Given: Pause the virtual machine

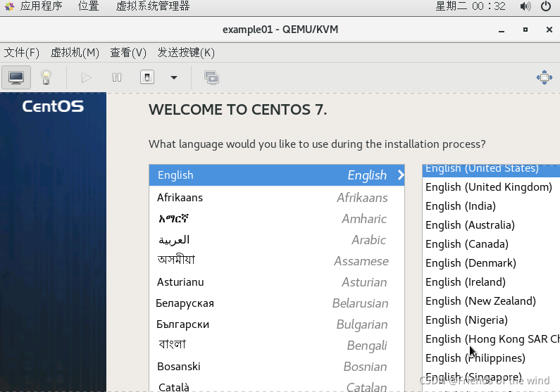Looking at the screenshot, I should pyautogui.click(x=117, y=77).
